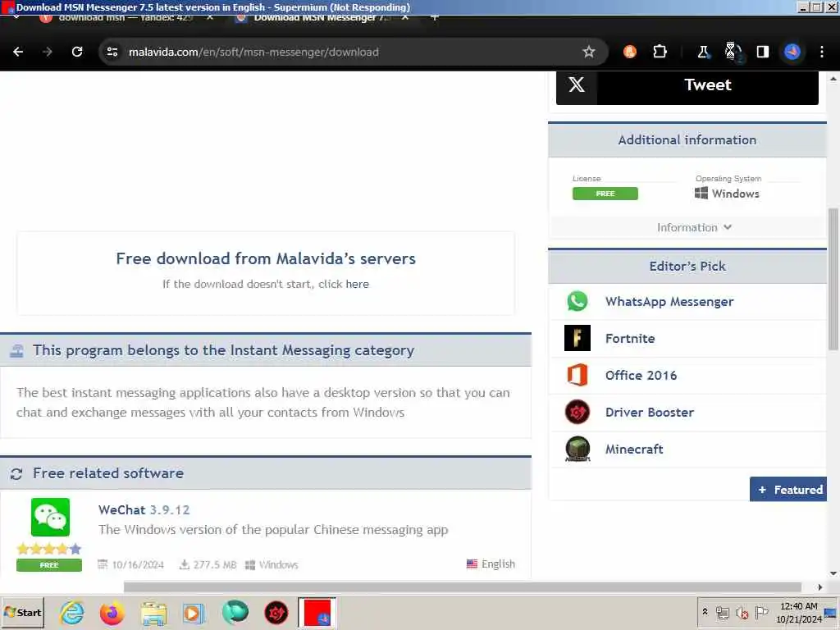
Task: Select the Supermium taskbar button
Action: (x=317, y=613)
